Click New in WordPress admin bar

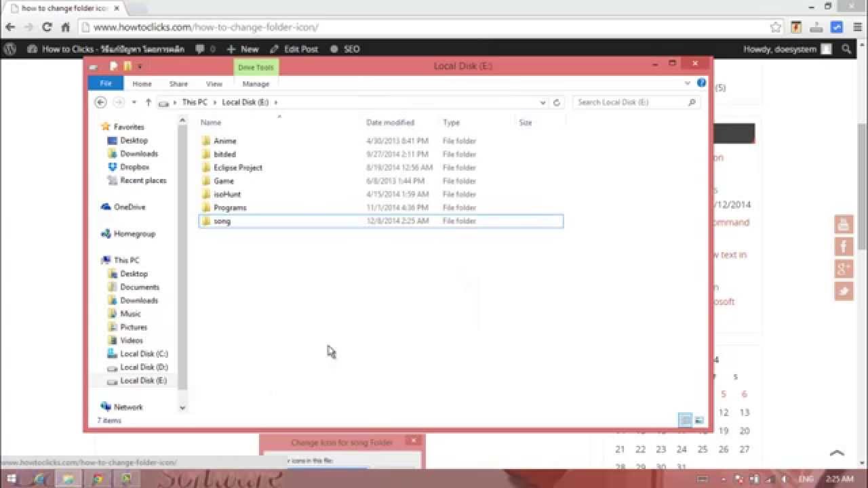coord(243,49)
